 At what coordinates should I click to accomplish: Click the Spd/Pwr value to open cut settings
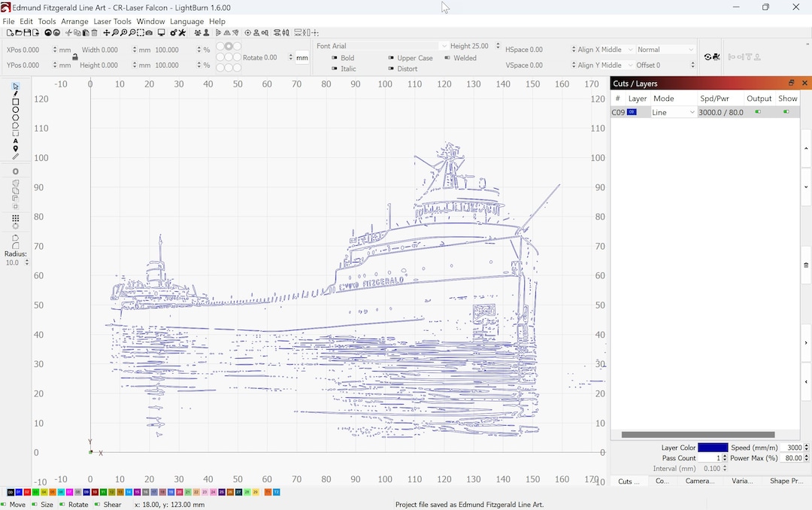tap(721, 112)
